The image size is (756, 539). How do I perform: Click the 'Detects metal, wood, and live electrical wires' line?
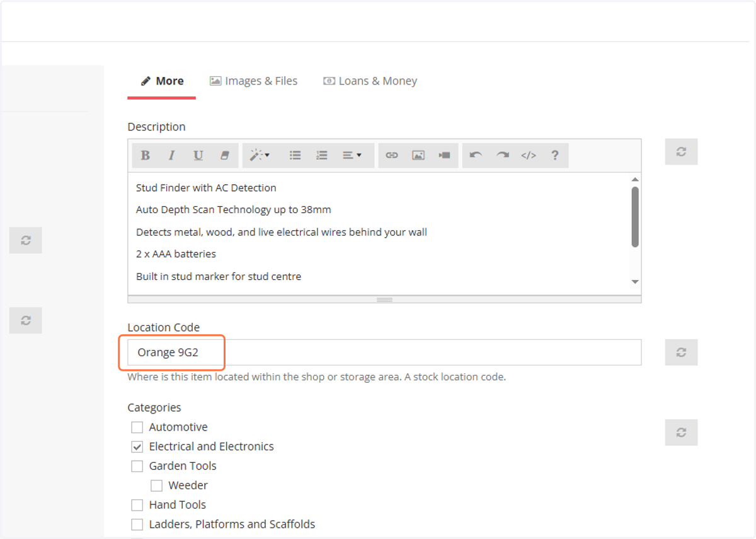pos(282,232)
